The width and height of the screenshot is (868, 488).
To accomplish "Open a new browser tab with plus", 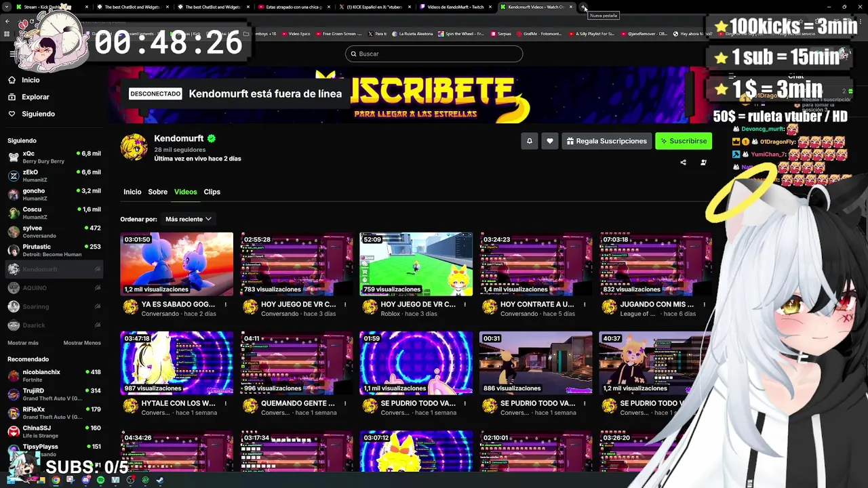I will click(584, 7).
